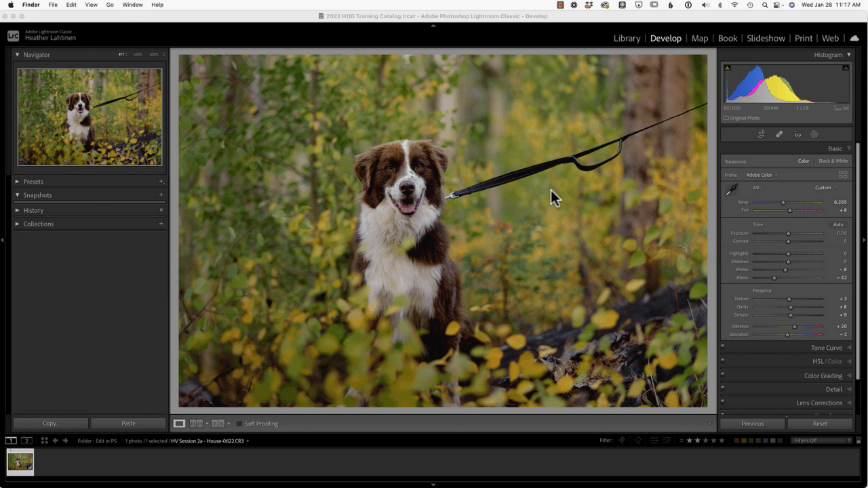Open the Window menu in menu bar

click(132, 5)
